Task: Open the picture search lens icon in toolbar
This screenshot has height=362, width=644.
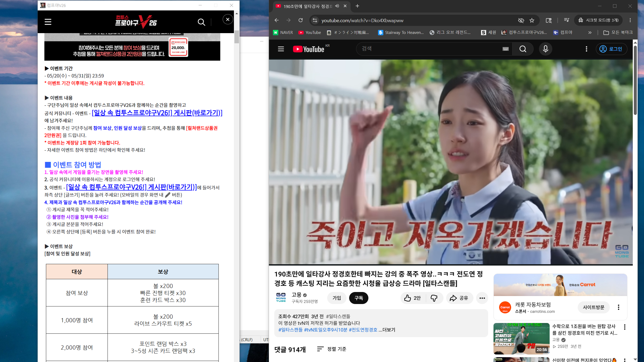Action: (x=549, y=20)
